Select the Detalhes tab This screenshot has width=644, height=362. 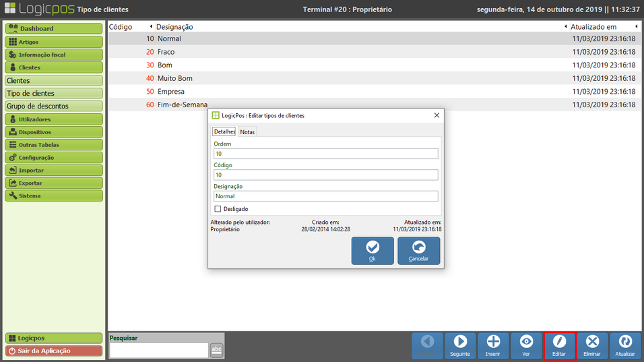(x=224, y=132)
